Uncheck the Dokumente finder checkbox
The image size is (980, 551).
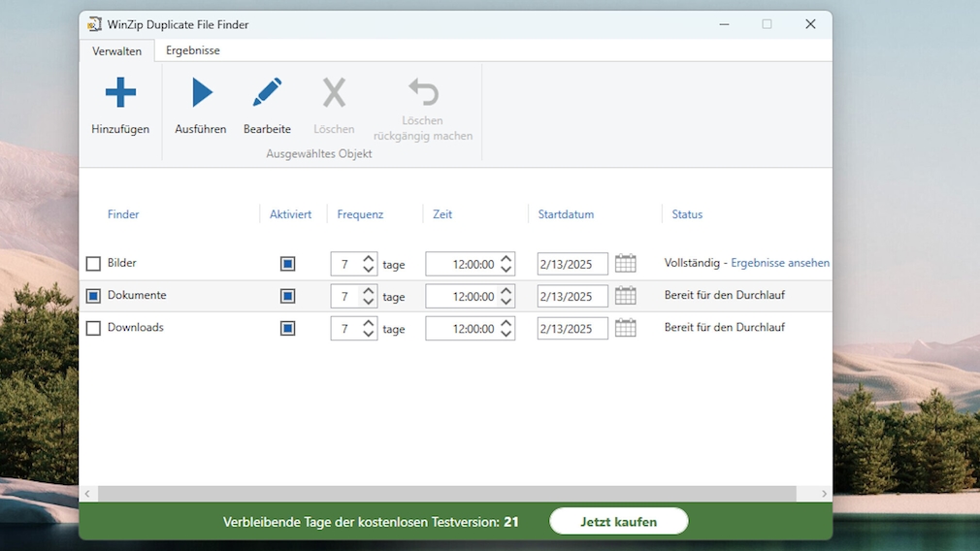[93, 296]
